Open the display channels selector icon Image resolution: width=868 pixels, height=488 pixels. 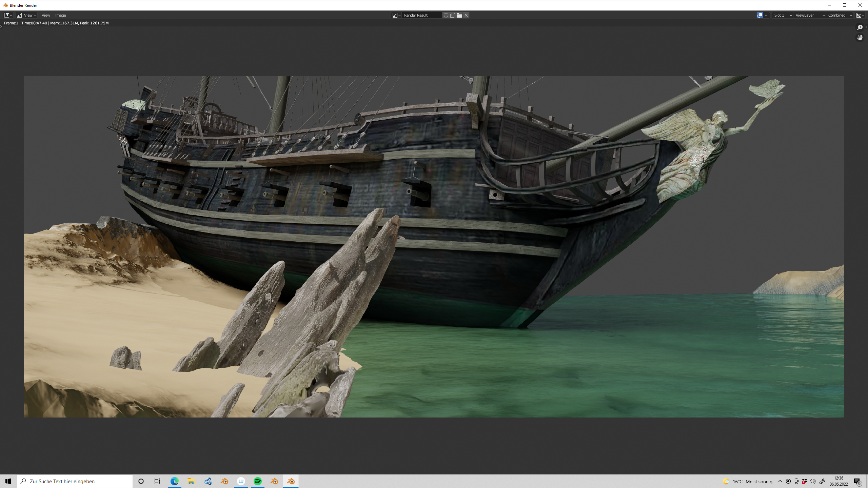click(860, 15)
